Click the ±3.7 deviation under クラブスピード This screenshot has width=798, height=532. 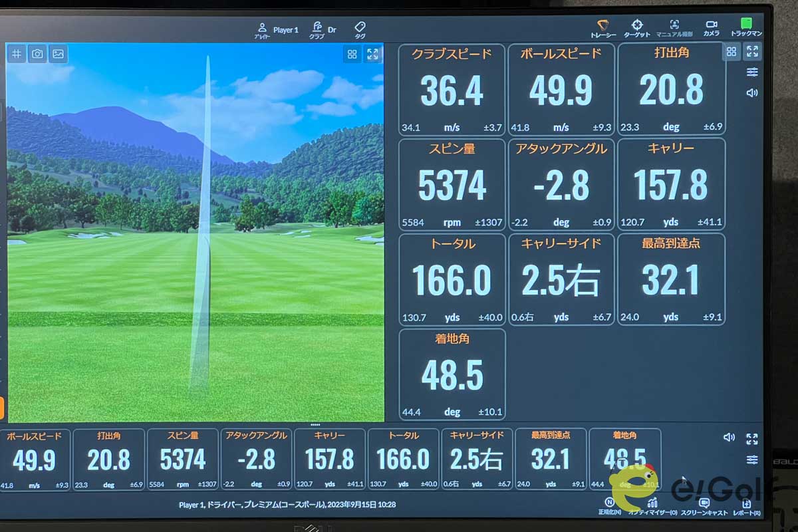[x=493, y=128]
